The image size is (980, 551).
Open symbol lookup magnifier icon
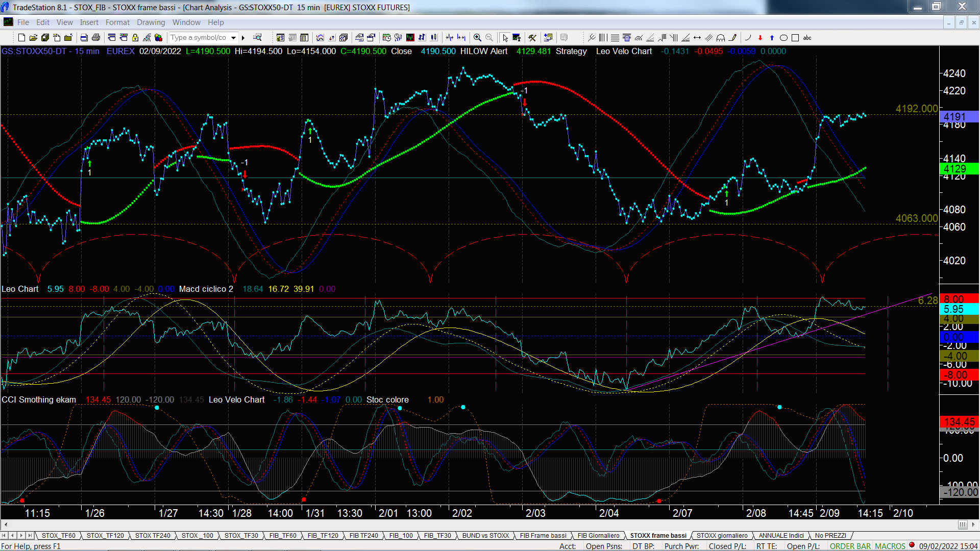point(257,38)
